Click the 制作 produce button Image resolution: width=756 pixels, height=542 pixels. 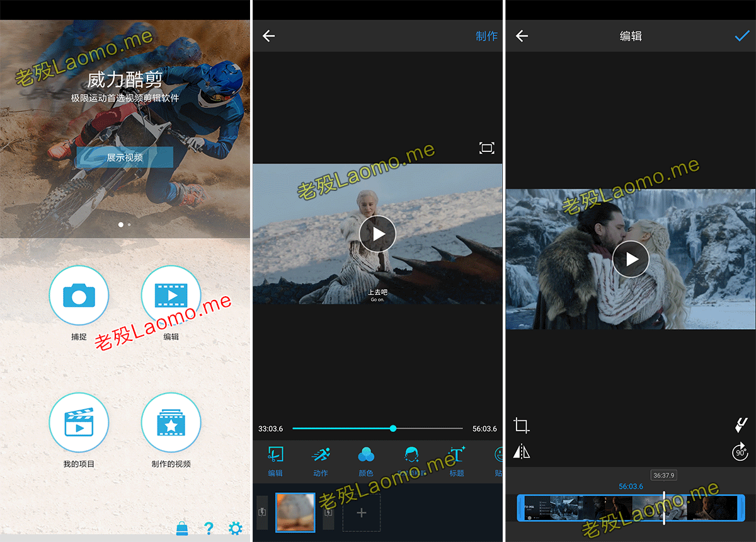click(486, 37)
